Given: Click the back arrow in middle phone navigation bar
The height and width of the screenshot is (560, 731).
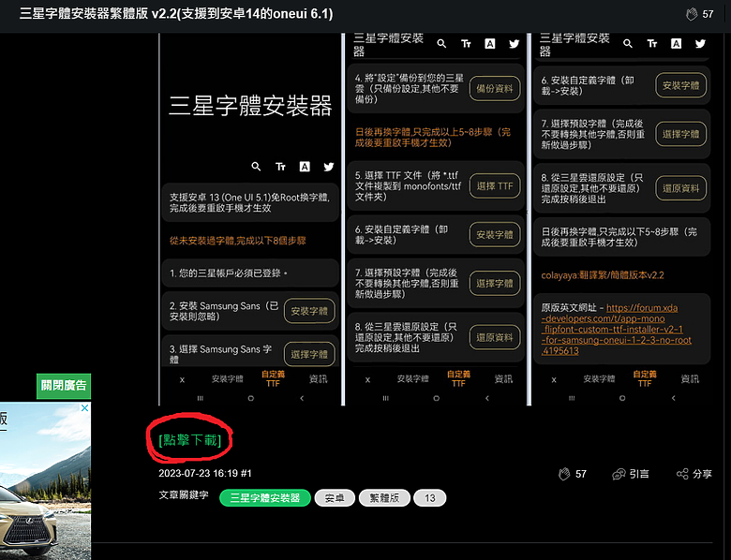Looking at the screenshot, I should pyautogui.click(x=487, y=398).
